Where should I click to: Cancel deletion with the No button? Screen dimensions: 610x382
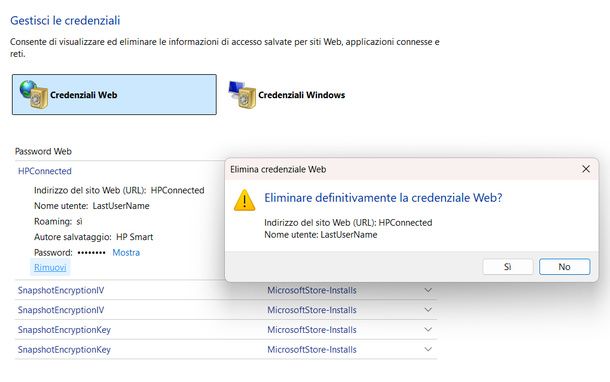(x=564, y=267)
